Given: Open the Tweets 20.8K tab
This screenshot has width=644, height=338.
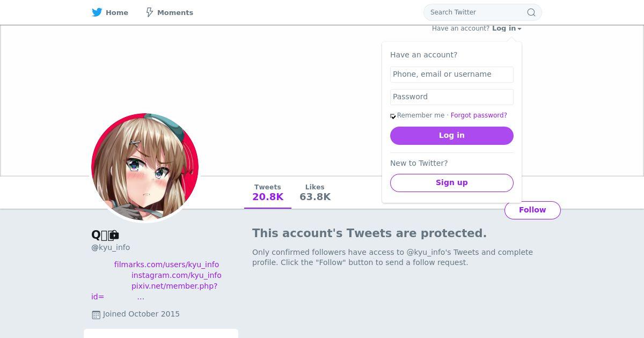Looking at the screenshot, I should click(268, 193).
